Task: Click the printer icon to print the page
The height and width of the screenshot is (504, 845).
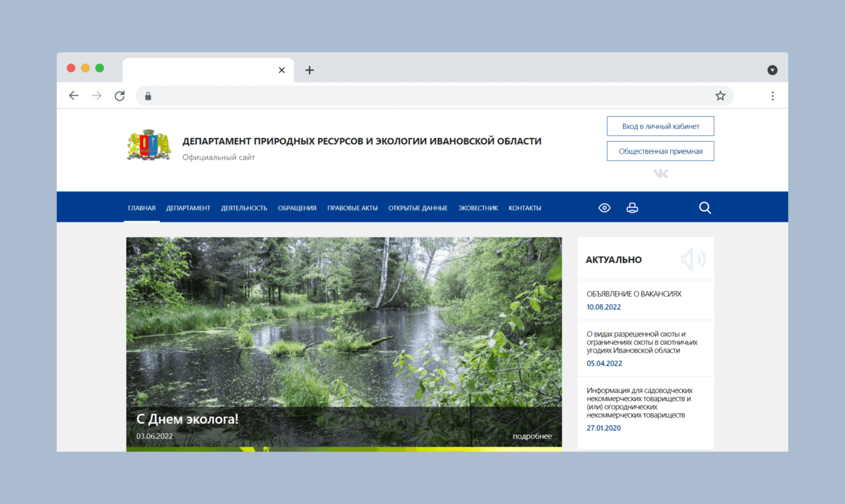Action: click(632, 208)
